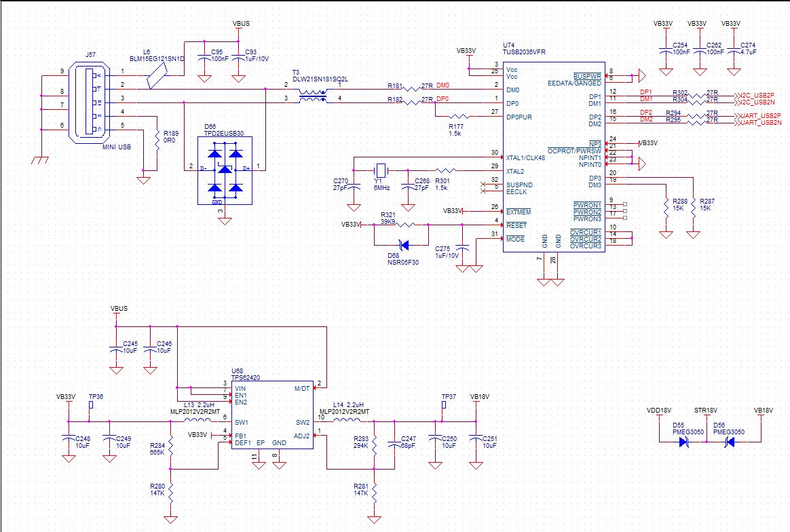
Task: Click the red DP0 net label
Action: [443, 99]
